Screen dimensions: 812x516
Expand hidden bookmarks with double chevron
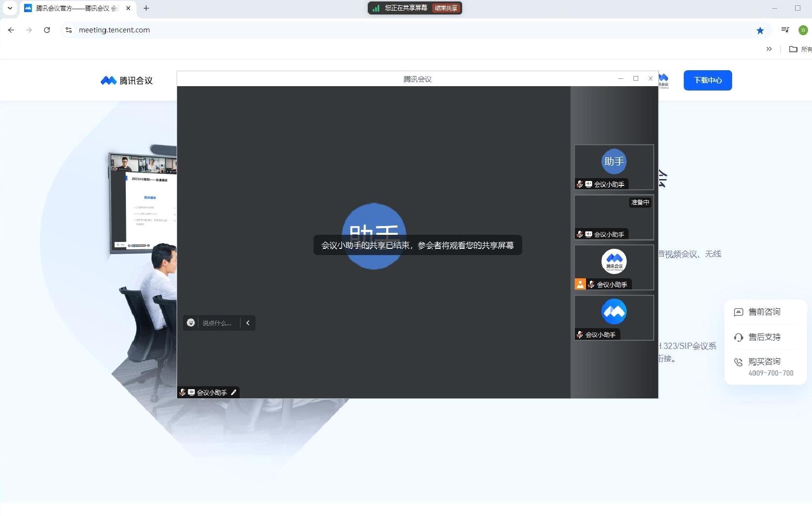click(x=769, y=49)
